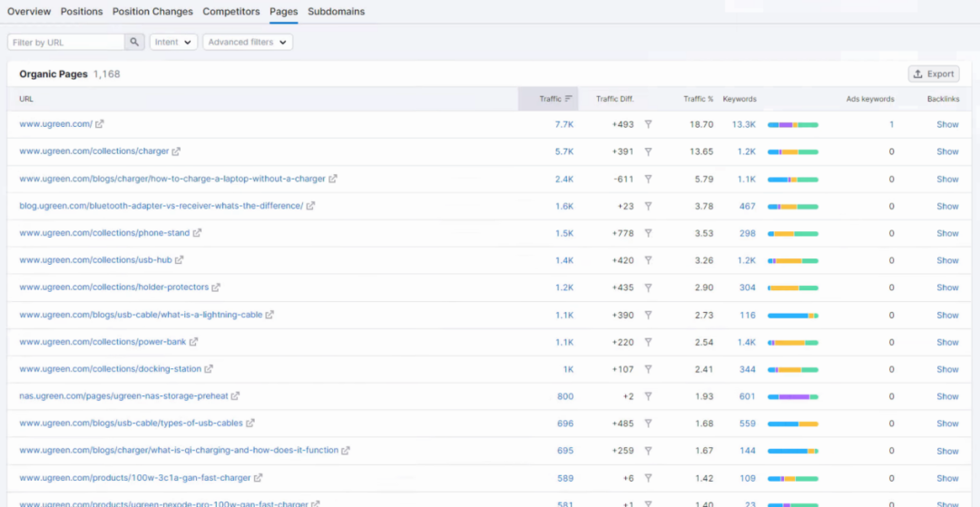Show backlinks for www.ugreen.com/ row
The width and height of the screenshot is (980, 507).
947,124
